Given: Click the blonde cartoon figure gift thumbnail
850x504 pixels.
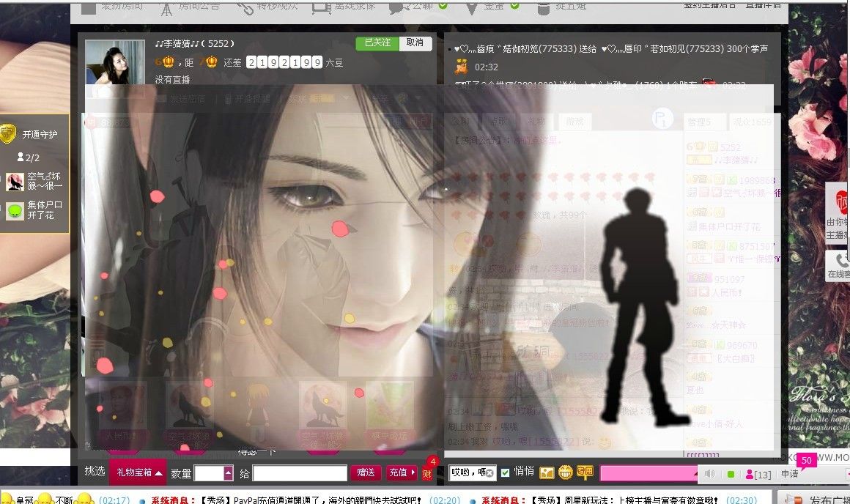Looking at the screenshot, I should (257, 410).
